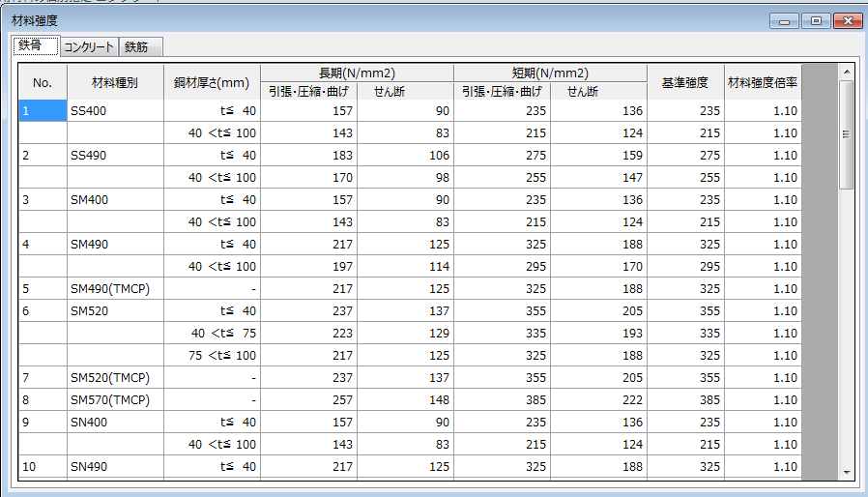Select row number 10 cell

43,466
